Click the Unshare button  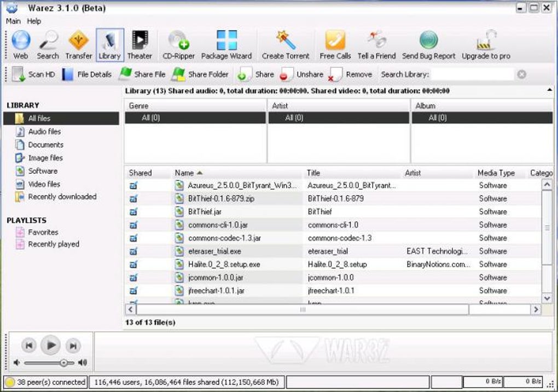click(x=301, y=74)
